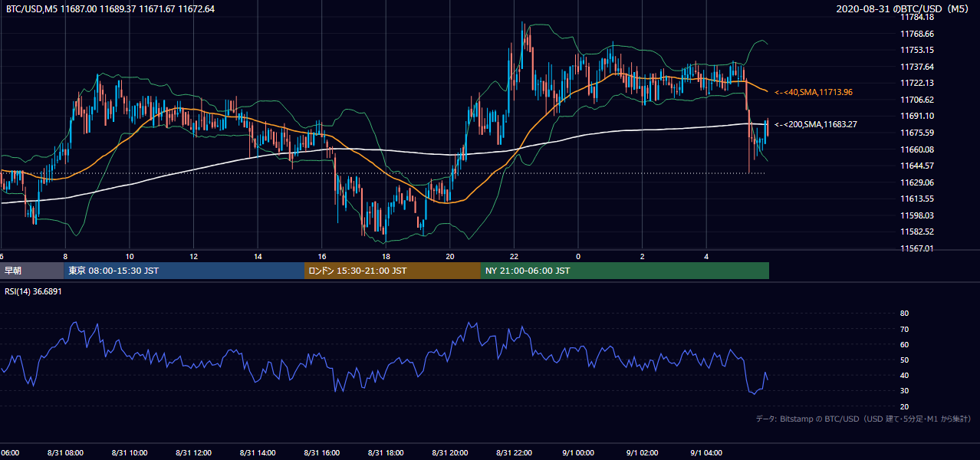Click price axis value 11706.62
Viewport: 980px width, 460px height.
[x=916, y=100]
